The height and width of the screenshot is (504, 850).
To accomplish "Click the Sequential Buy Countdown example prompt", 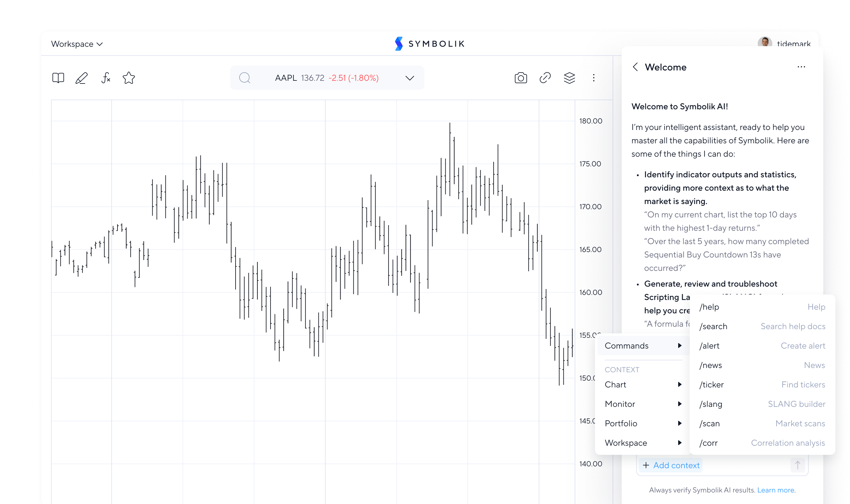I will pos(726,255).
